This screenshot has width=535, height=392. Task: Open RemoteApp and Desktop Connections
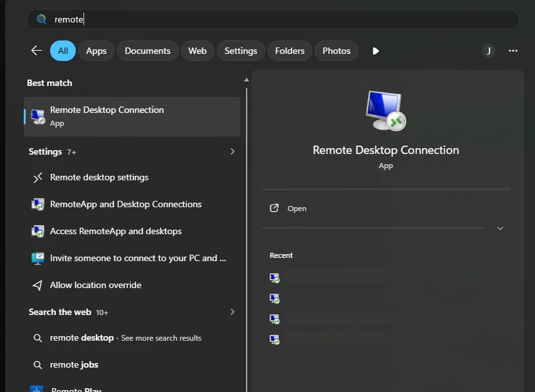point(132,204)
